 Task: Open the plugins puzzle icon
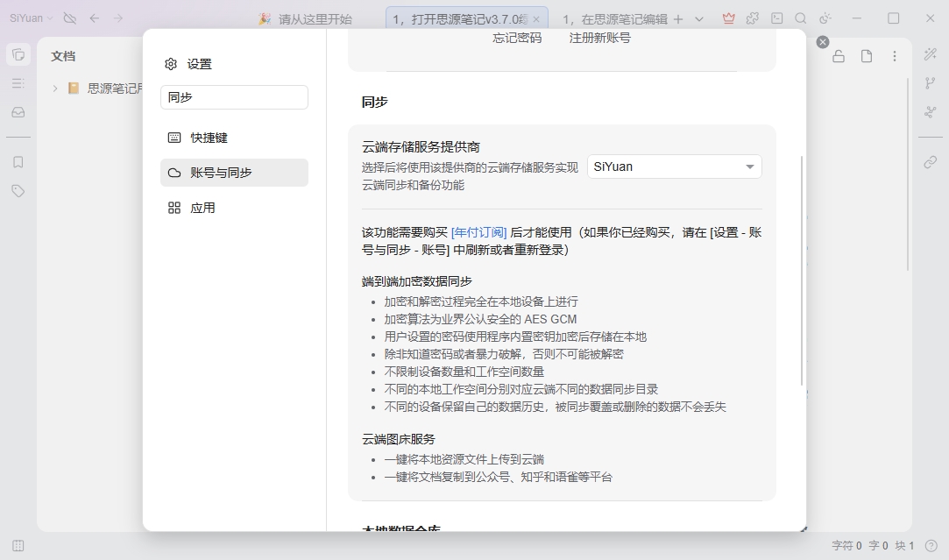753,18
